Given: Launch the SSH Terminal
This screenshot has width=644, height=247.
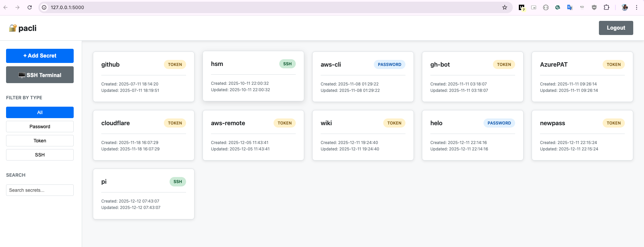Looking at the screenshot, I should pos(40,75).
